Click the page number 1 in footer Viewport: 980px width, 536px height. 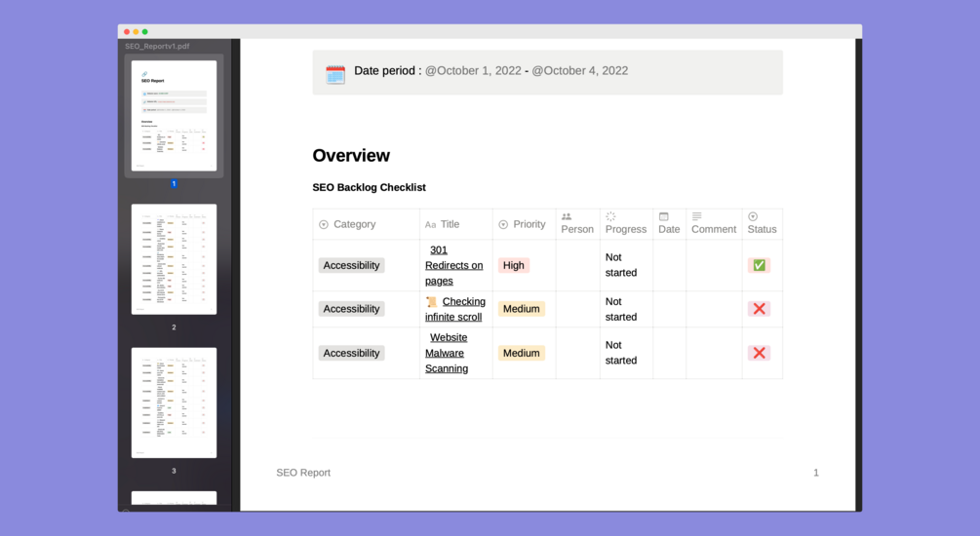point(815,473)
